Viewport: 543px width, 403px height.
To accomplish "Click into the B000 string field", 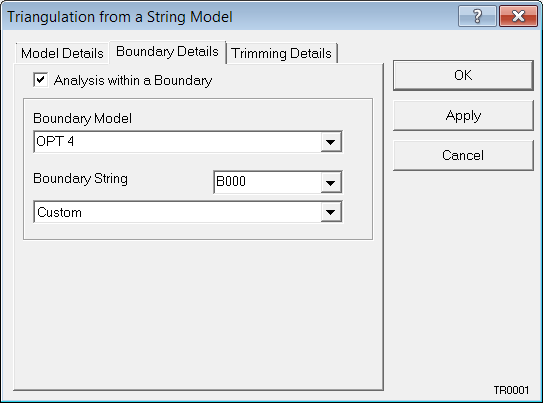I will [x=267, y=182].
